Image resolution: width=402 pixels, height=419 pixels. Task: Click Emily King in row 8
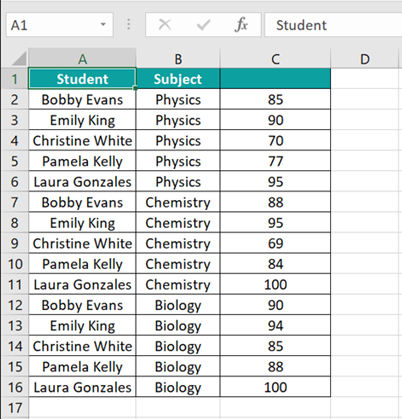click(82, 223)
